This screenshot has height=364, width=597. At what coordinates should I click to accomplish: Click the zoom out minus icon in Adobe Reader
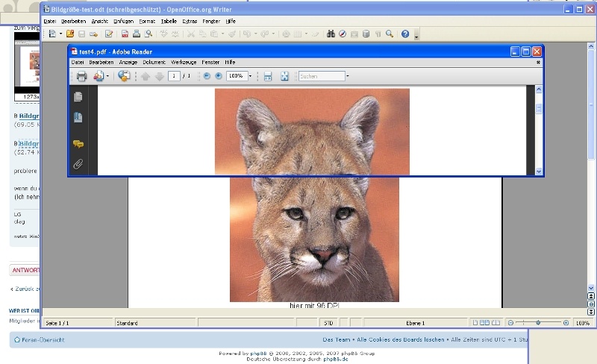point(207,76)
